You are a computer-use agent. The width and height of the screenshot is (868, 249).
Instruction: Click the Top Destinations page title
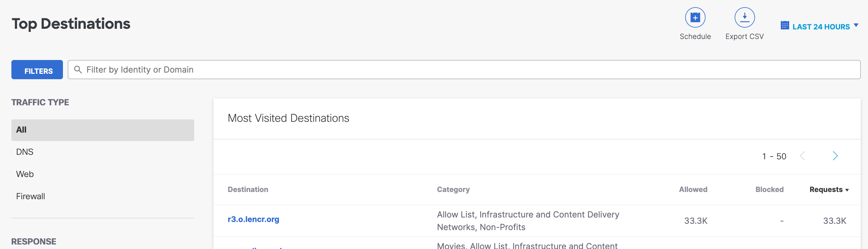(71, 24)
